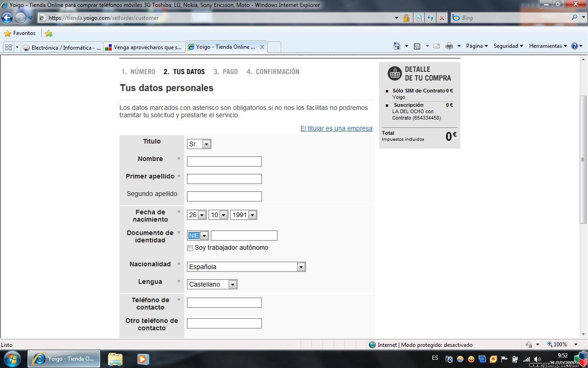Open the Titulo 'Sr.' dropdown
Screen dimensions: 588x368
[x=199, y=144]
